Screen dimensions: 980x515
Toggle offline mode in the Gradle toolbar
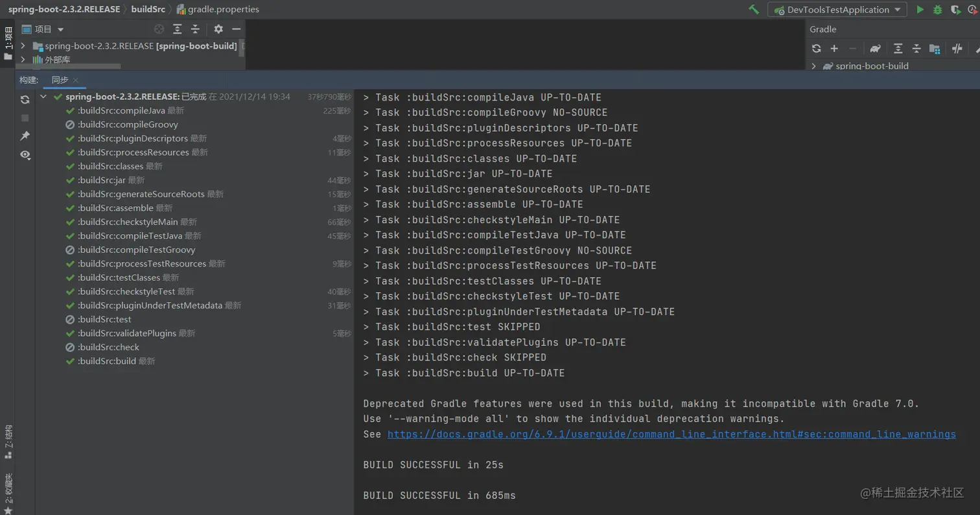(x=957, y=49)
